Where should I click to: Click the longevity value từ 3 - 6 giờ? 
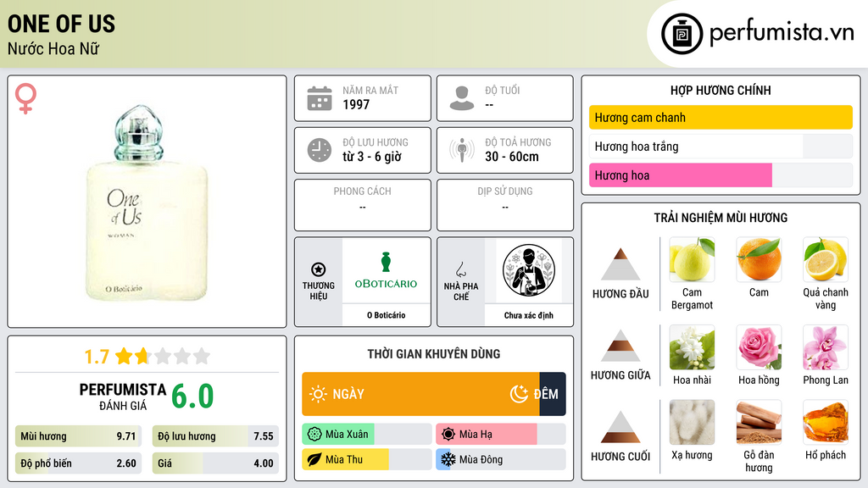pos(372,157)
